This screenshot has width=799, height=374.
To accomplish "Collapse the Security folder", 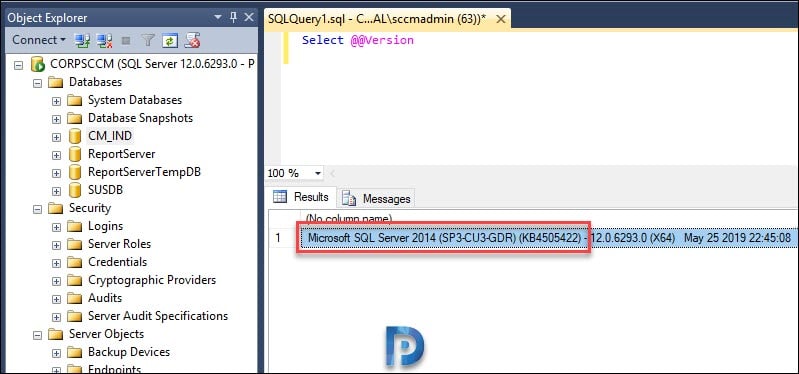I will pos(37,209).
